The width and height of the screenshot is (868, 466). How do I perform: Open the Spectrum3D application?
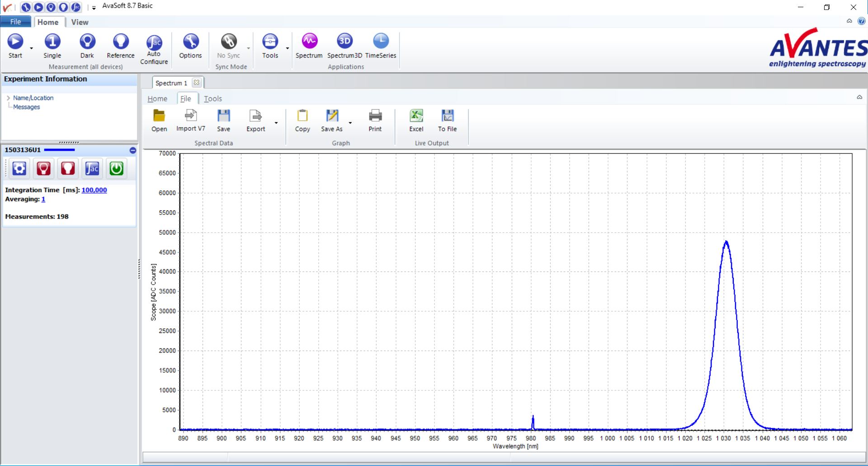pos(344,42)
